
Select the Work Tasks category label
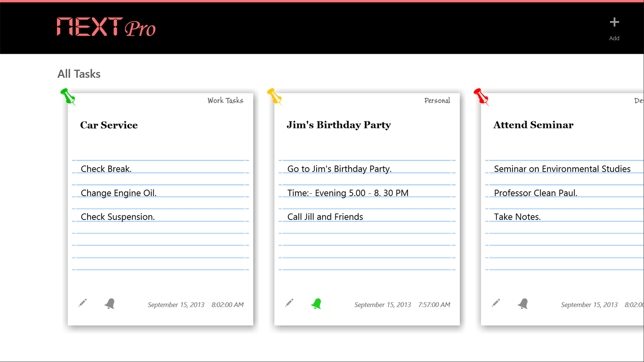225,101
